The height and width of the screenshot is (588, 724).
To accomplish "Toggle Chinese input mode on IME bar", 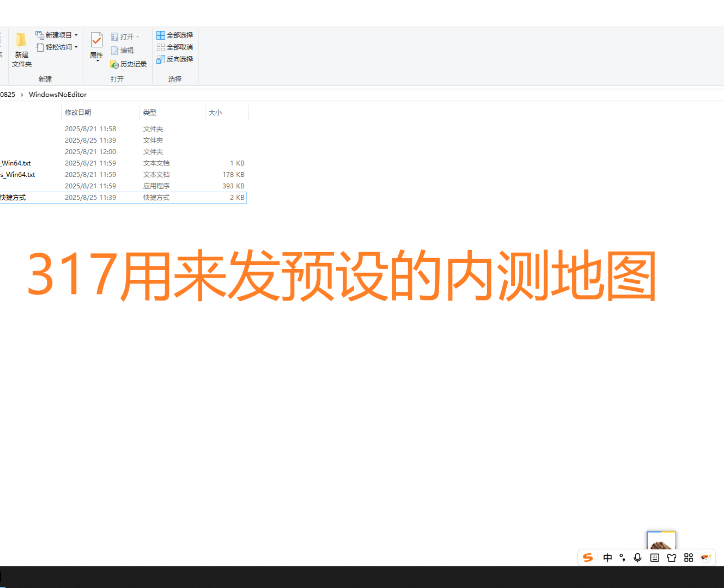I will point(607,558).
